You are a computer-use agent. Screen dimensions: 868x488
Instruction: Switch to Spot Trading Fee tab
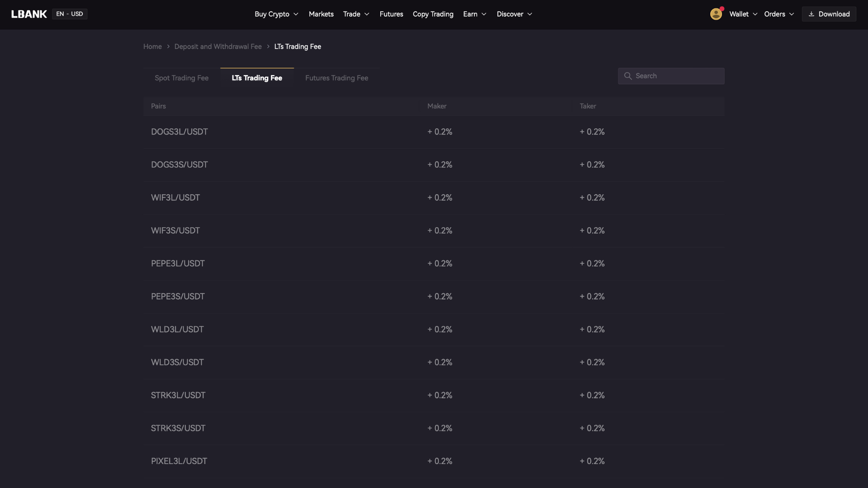pyautogui.click(x=182, y=78)
